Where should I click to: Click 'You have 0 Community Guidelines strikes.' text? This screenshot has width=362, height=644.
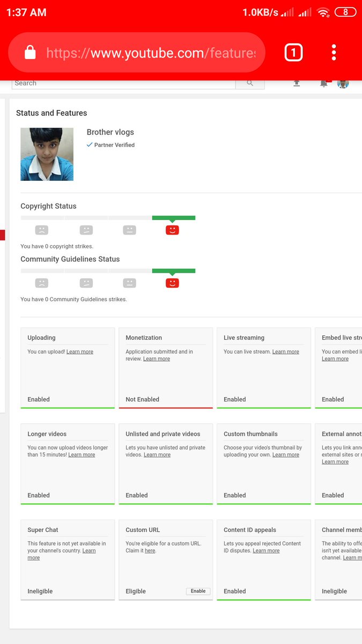coord(74,299)
